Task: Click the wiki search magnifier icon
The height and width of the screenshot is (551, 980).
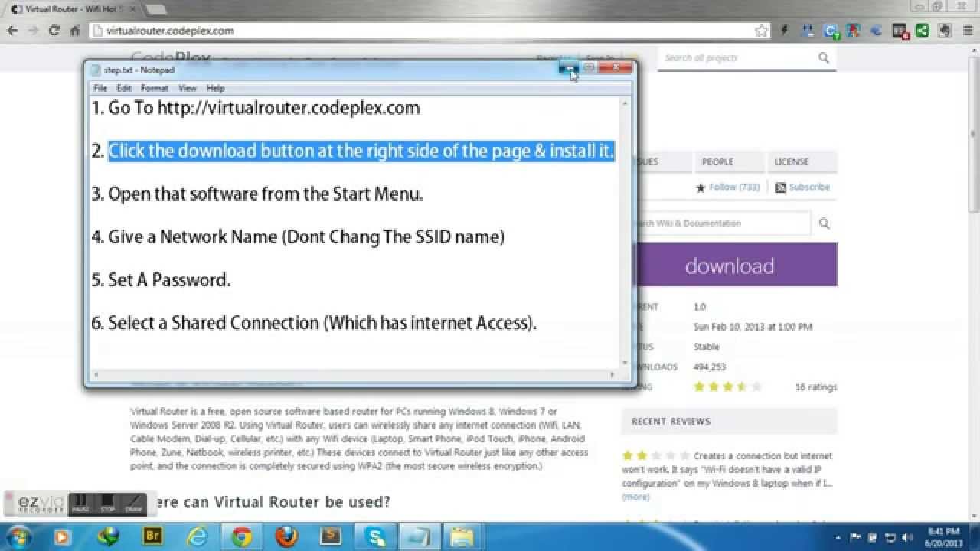Action: click(825, 223)
